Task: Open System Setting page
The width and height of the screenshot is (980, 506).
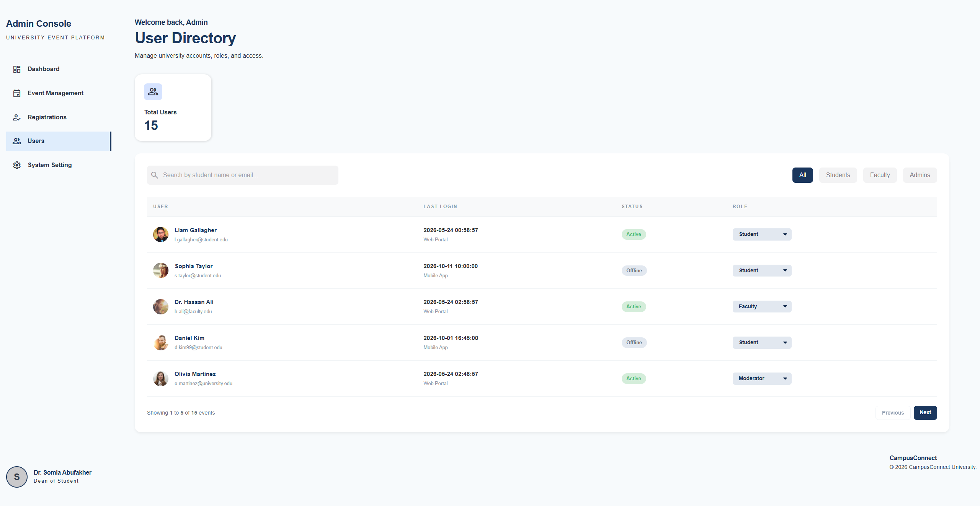Action: coord(59,165)
